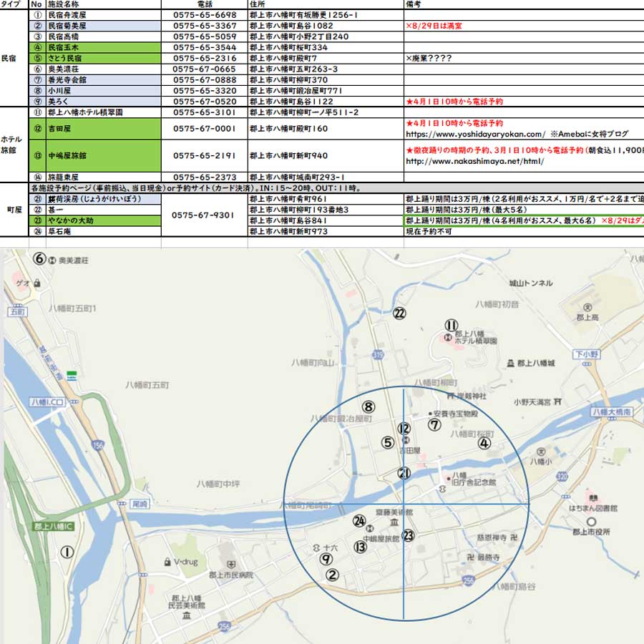Screen dimensions: 644x644
Task: Click circled marker 21 by the river
Action: 404,473
